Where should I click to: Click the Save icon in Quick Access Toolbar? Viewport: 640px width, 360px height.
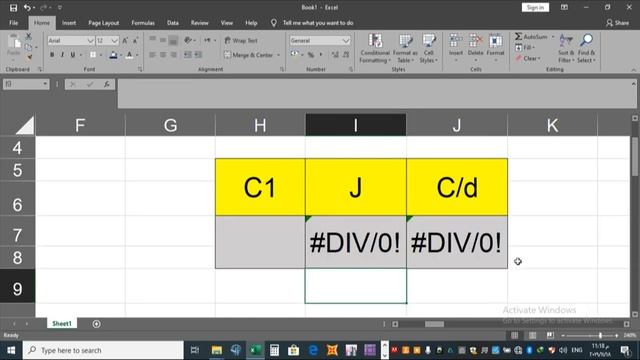pos(13,7)
